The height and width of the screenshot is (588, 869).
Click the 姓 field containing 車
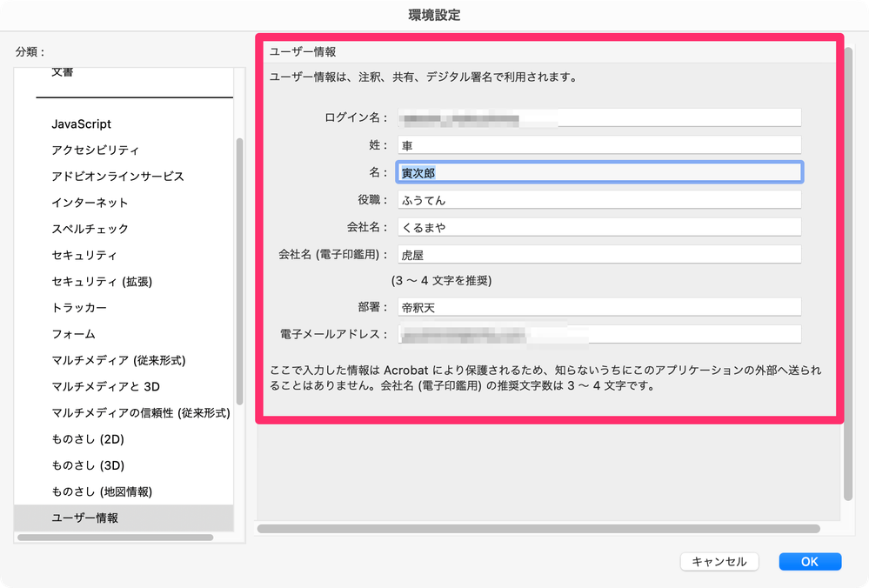[x=599, y=145]
